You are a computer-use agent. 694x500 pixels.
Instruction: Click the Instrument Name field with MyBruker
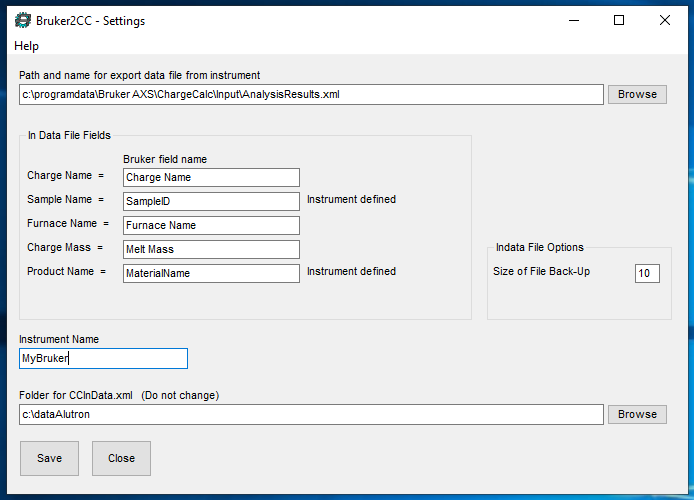coord(103,358)
